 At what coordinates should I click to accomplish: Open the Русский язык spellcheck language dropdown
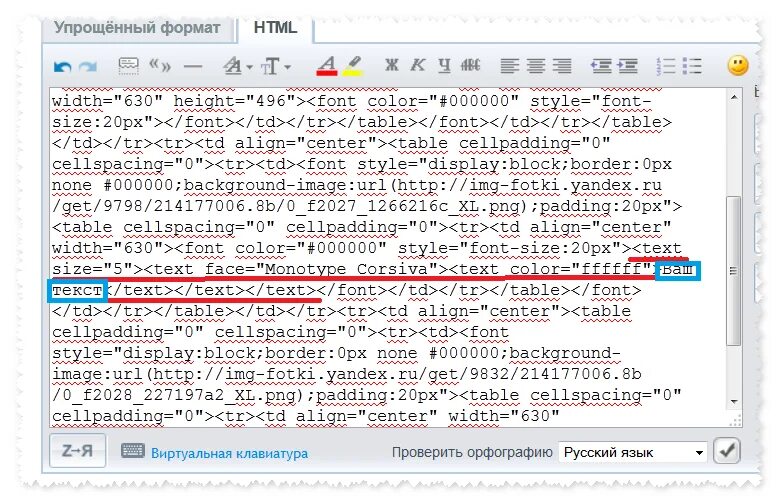point(632,452)
